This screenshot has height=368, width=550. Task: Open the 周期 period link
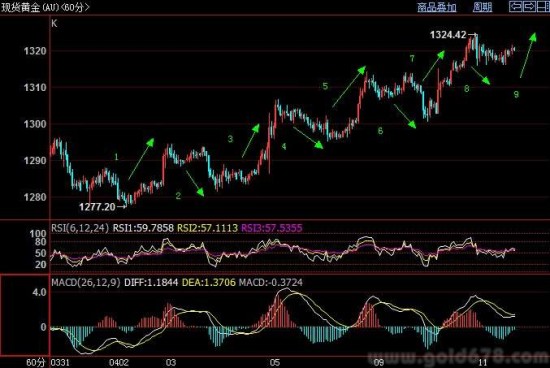(x=482, y=7)
